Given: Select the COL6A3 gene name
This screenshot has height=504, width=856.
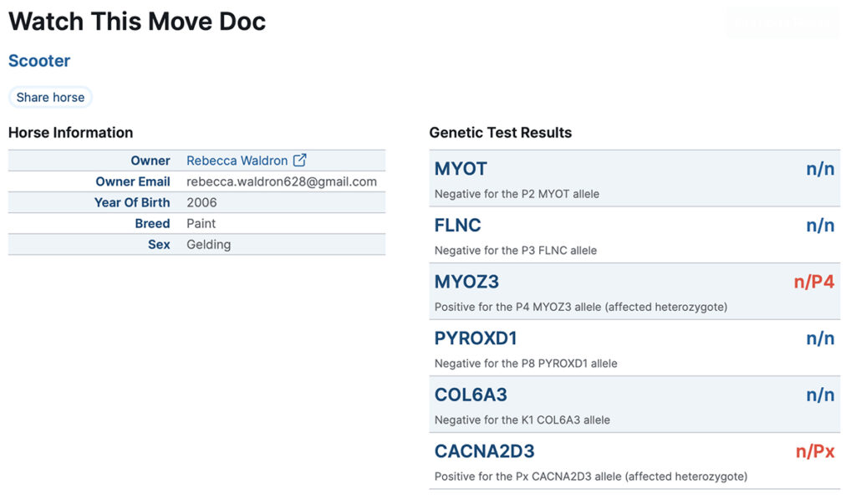Looking at the screenshot, I should (471, 395).
